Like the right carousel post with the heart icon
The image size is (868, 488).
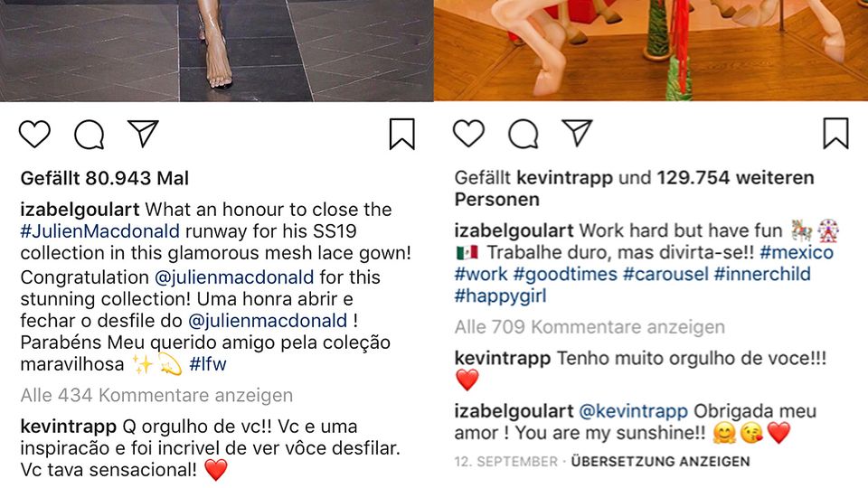pyautogui.click(x=468, y=134)
